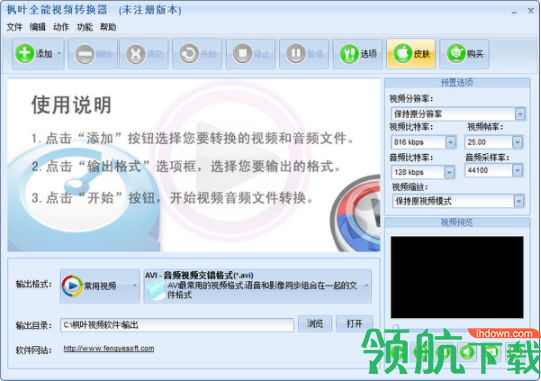Minimize the converter window
The width and height of the screenshot is (541, 381).
point(514,12)
